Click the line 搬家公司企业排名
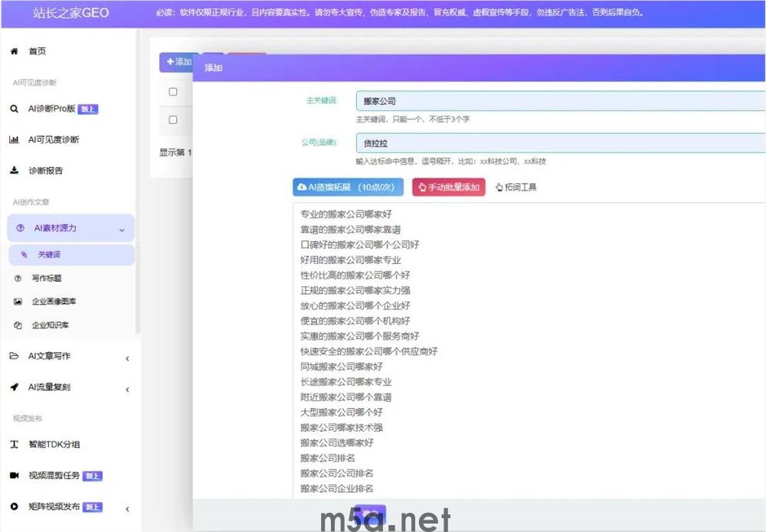 (336, 488)
